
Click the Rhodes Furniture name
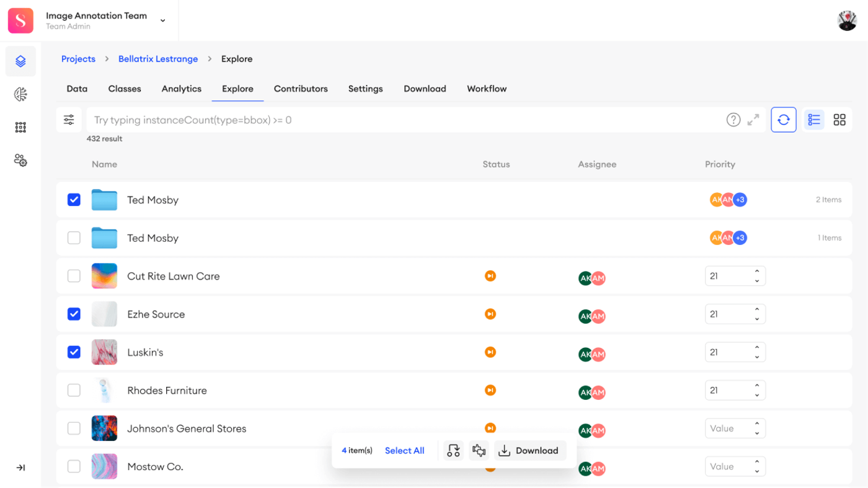[167, 390]
